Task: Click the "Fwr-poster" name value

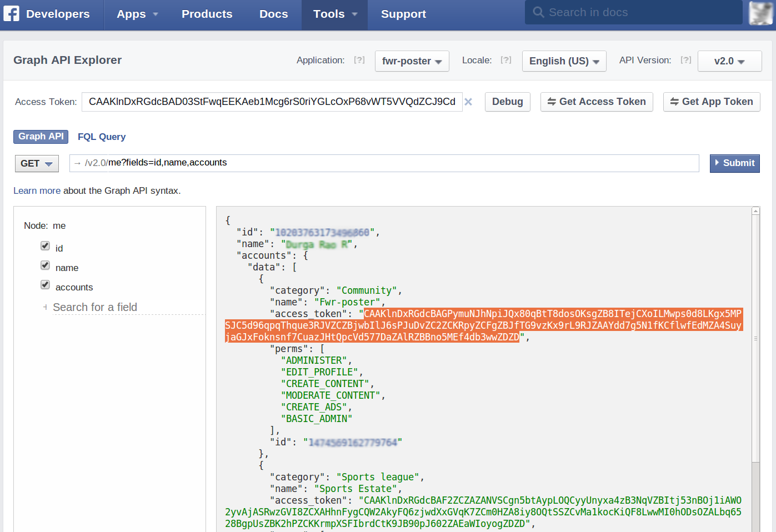Action: (350, 302)
